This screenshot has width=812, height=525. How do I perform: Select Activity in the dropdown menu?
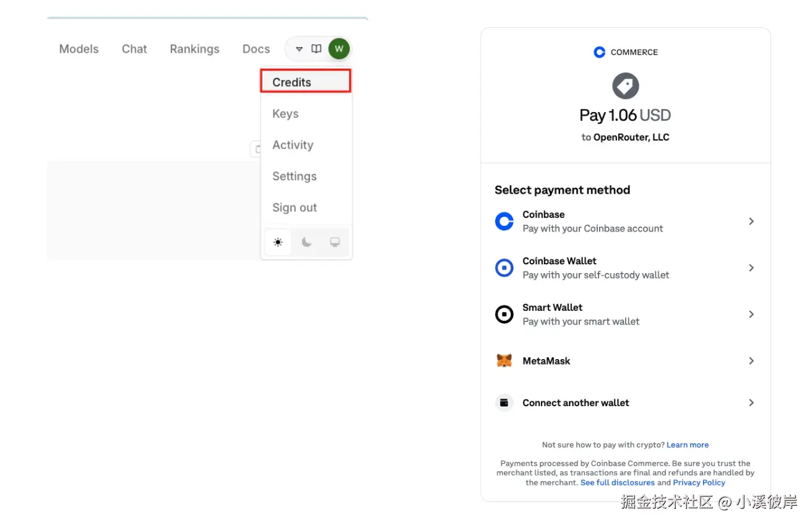click(x=293, y=145)
